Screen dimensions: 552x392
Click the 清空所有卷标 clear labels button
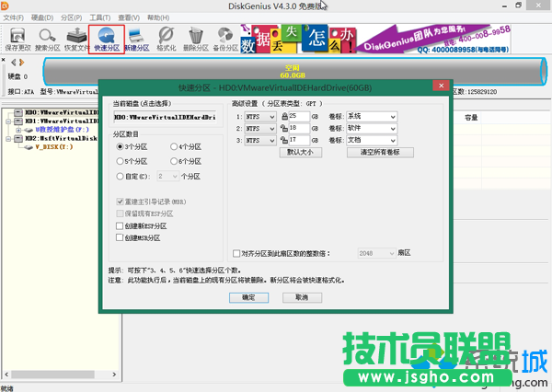[x=380, y=152]
